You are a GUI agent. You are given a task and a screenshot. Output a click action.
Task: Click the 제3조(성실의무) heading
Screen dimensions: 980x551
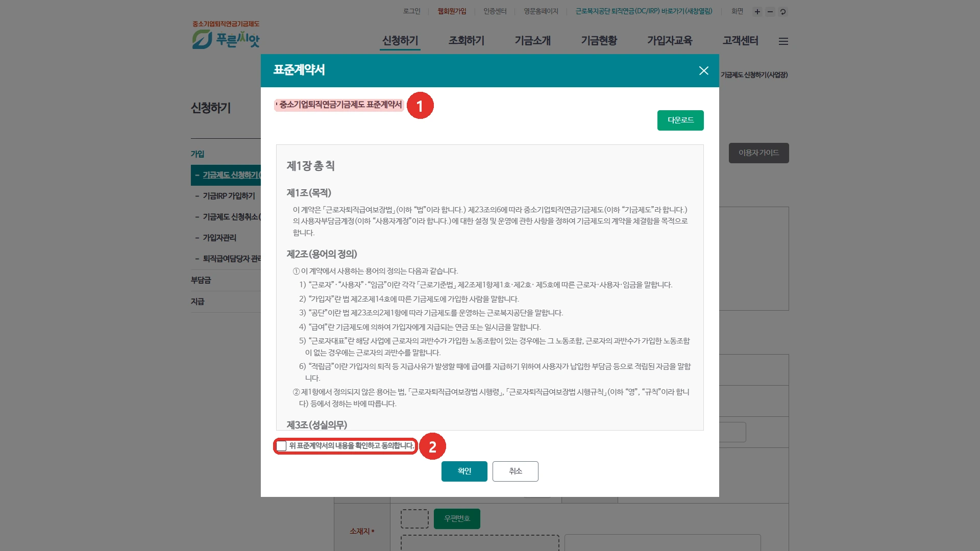point(316,425)
